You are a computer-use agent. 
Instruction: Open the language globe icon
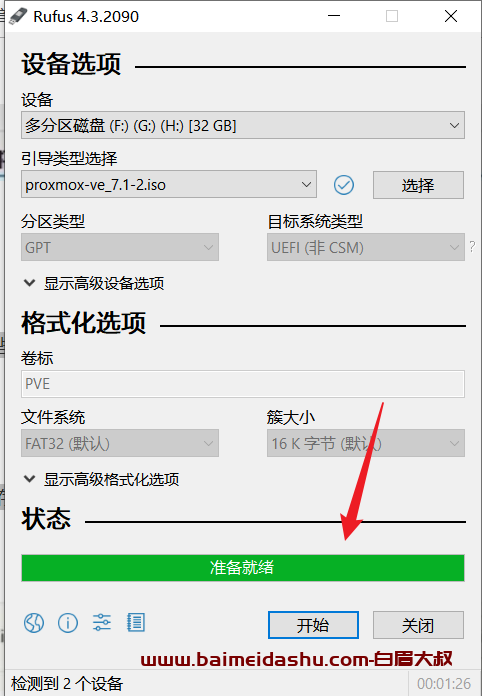coord(34,623)
